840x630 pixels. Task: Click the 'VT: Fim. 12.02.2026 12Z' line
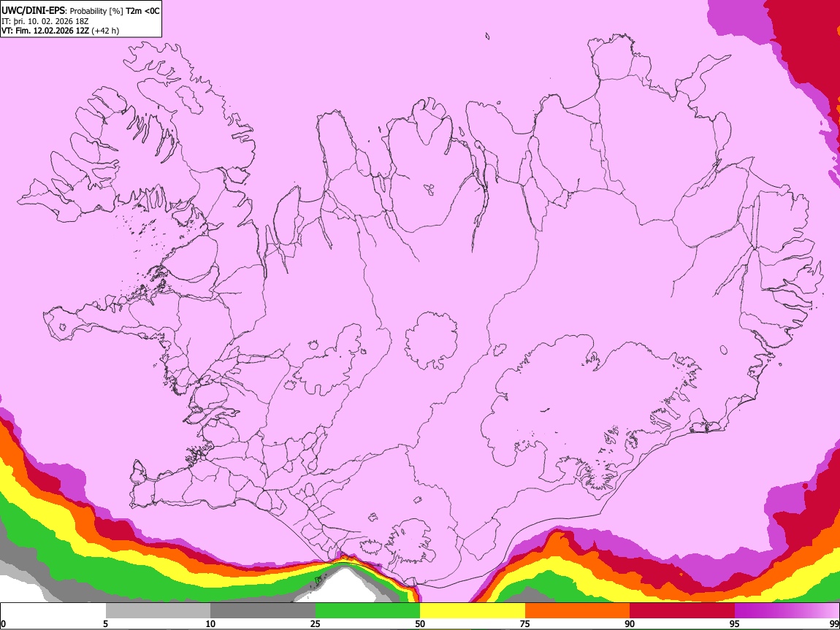pos(45,31)
